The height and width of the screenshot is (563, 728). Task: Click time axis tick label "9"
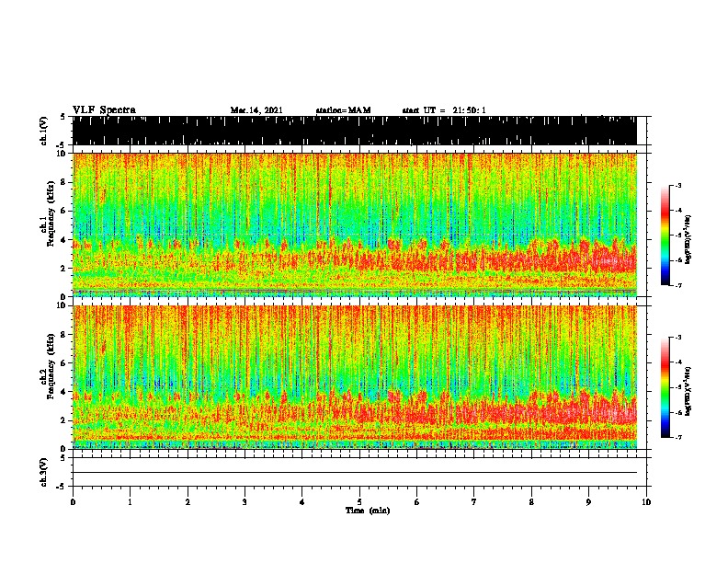588,502
